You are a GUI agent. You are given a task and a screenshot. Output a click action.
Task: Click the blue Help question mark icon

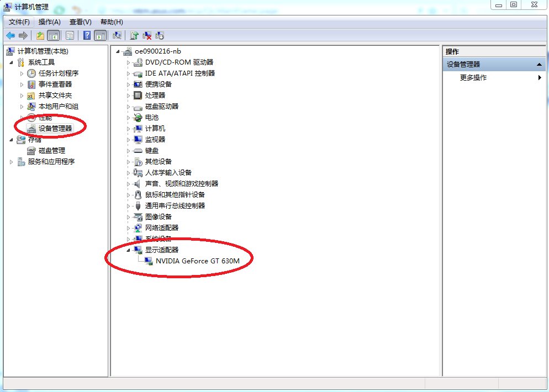(87, 36)
